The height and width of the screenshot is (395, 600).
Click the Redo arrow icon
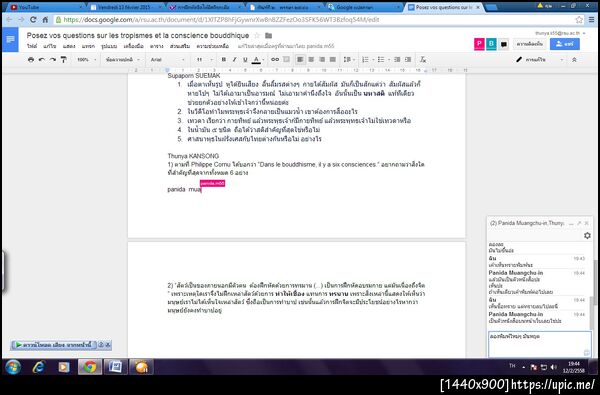(x=53, y=60)
